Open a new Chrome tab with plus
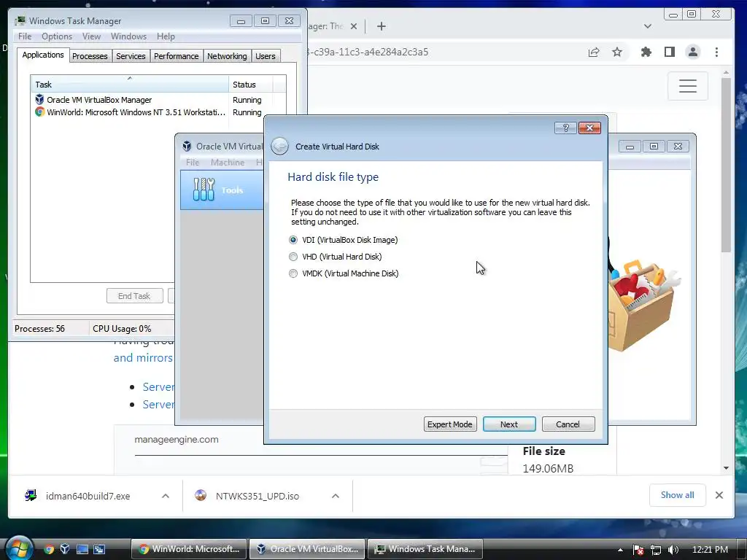Viewport: 747px width, 560px height. [381, 26]
